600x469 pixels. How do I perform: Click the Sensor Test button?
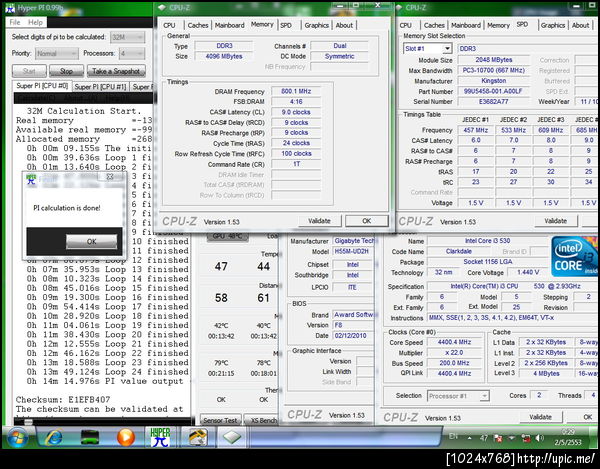pos(220,420)
